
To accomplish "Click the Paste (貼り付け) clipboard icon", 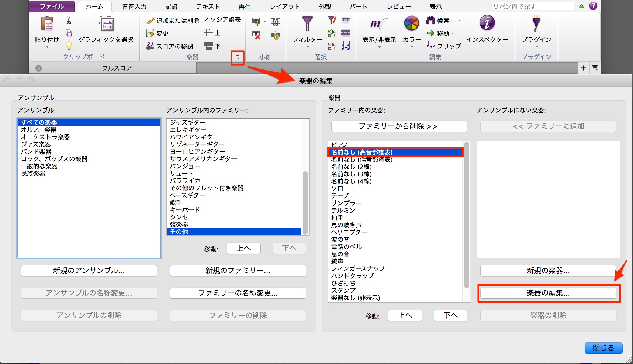I will [47, 23].
